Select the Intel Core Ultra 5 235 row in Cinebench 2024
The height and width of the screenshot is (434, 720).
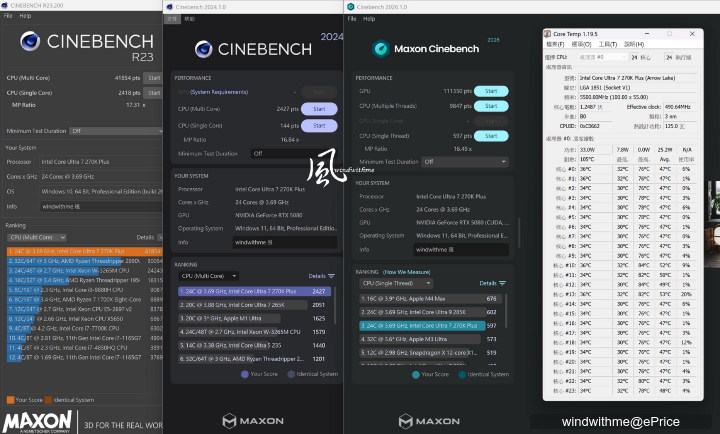pyautogui.click(x=252, y=345)
